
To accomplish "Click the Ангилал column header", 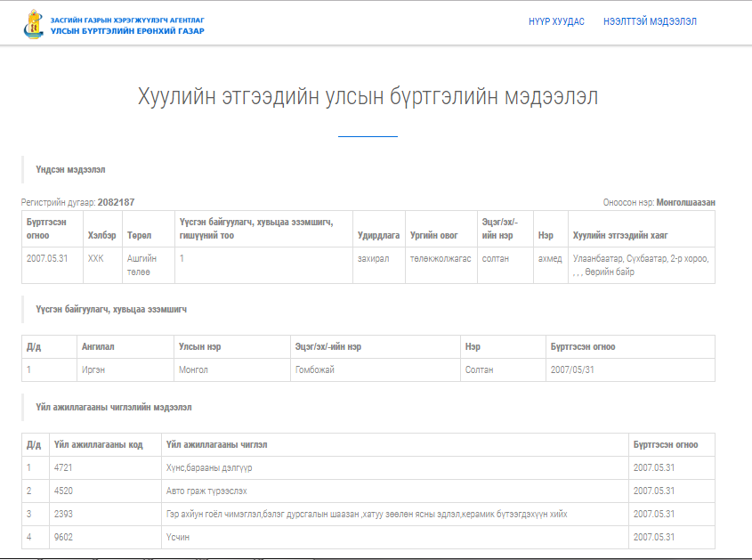I will pos(98,346).
